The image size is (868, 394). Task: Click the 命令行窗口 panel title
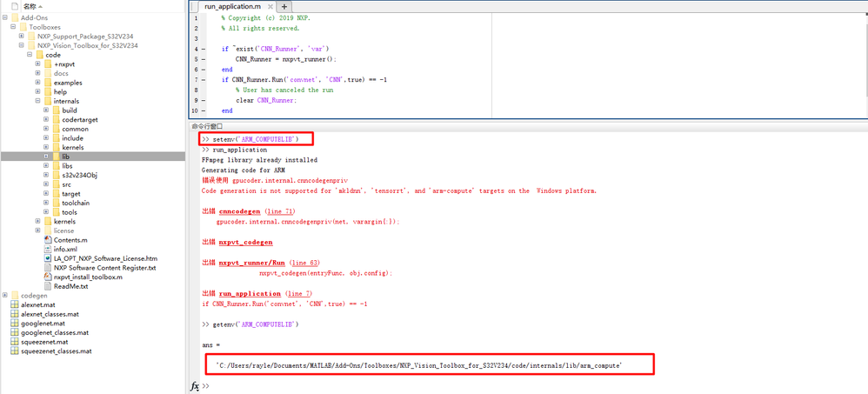pyautogui.click(x=207, y=127)
